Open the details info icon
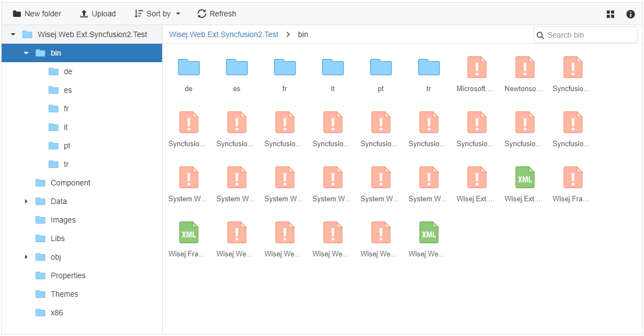Screen dimensions: 644x336 coord(630,14)
